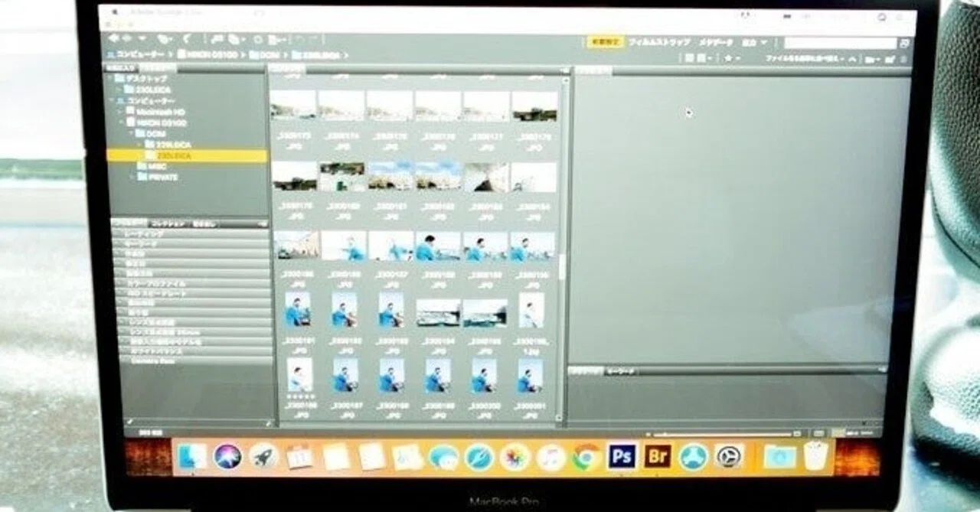Open the 出力 workspace dropdown
Screen dimensions: 980x512
click(x=754, y=43)
